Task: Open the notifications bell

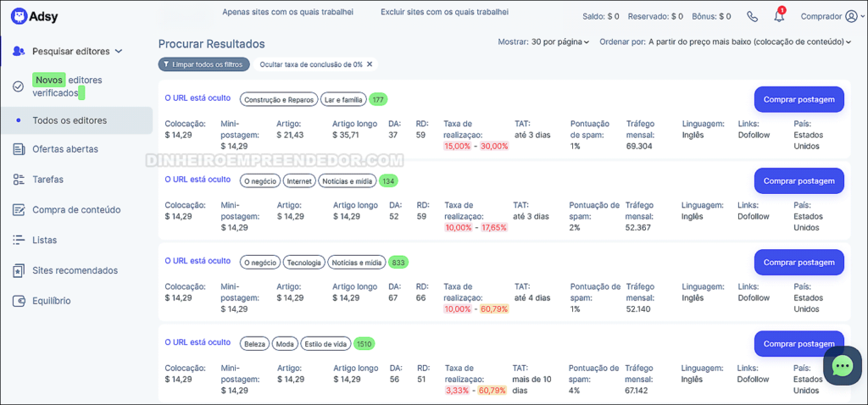Action: (779, 16)
